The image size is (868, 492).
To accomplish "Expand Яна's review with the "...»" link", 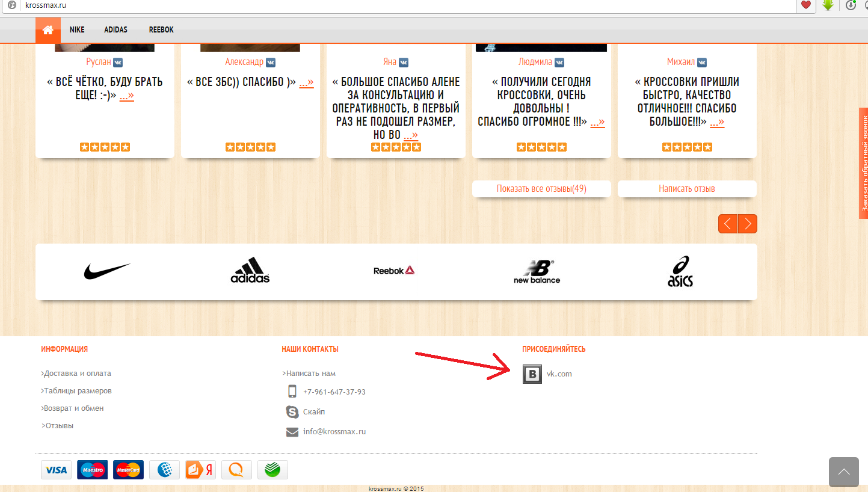I will pyautogui.click(x=411, y=135).
